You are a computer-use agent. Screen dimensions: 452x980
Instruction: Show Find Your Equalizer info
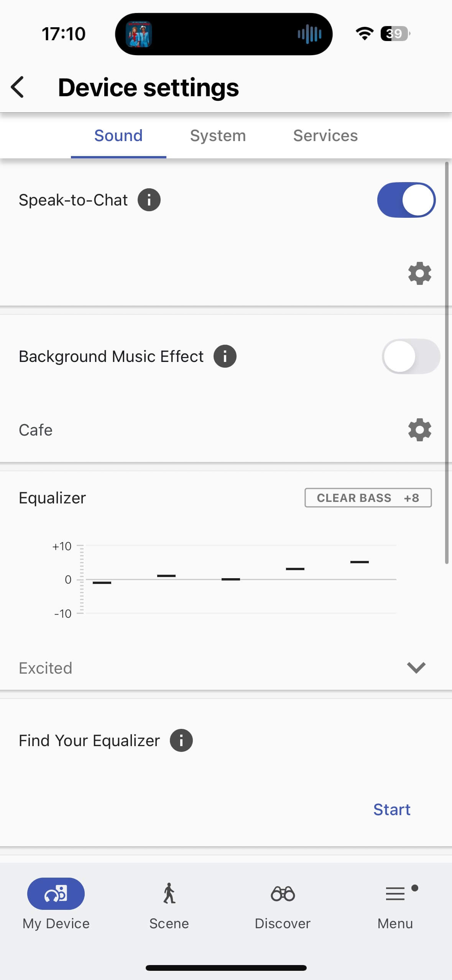tap(181, 740)
